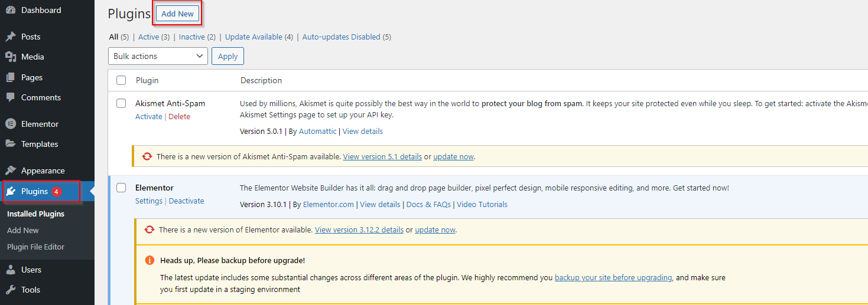Activate the Akismet Anti-Spam plugin
This screenshot has height=305, width=868.
click(148, 116)
